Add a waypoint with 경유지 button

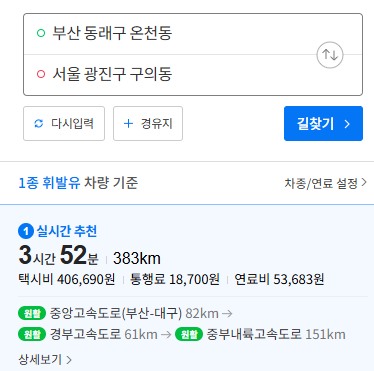pos(148,124)
